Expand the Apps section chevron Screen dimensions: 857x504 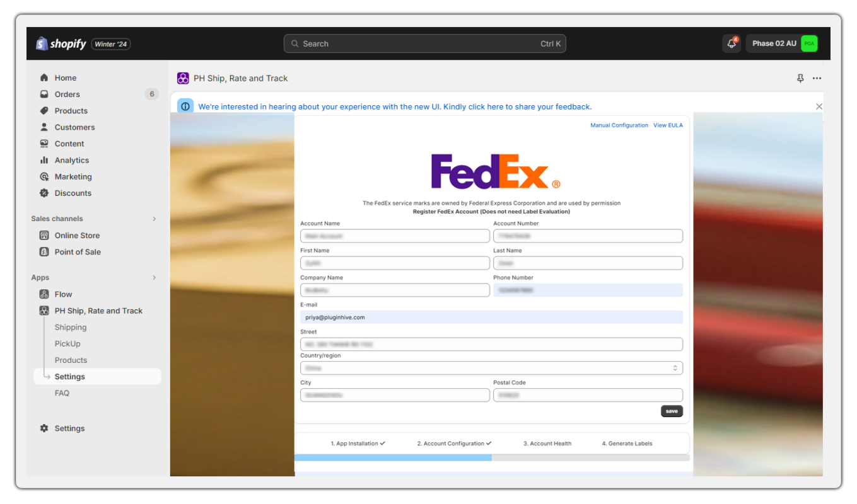[x=154, y=277]
